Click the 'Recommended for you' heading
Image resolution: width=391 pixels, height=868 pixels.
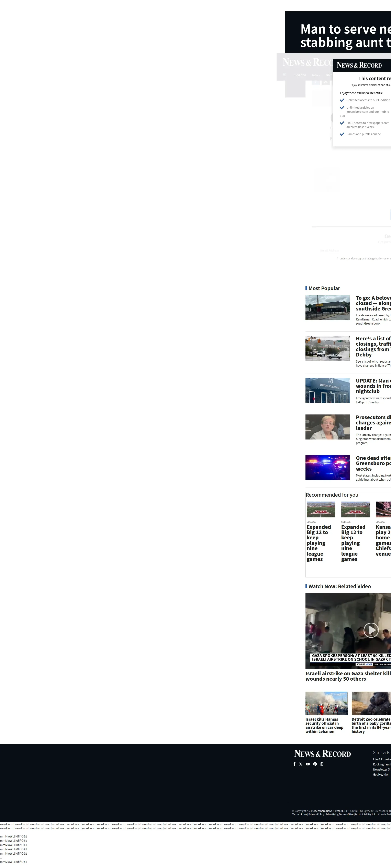[332, 495]
